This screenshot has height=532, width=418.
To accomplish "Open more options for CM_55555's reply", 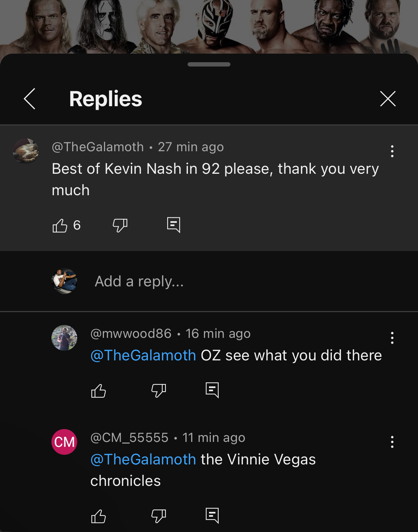I will tap(392, 442).
